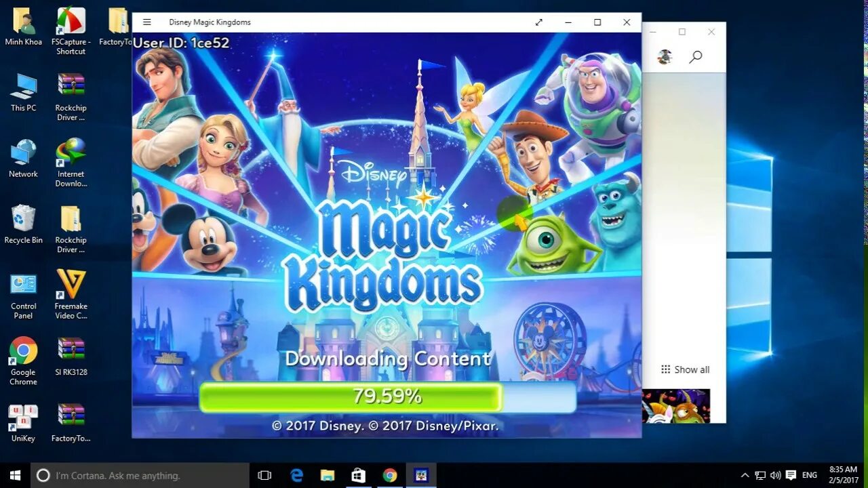
Task: Click Show all in the Store window
Action: point(686,369)
